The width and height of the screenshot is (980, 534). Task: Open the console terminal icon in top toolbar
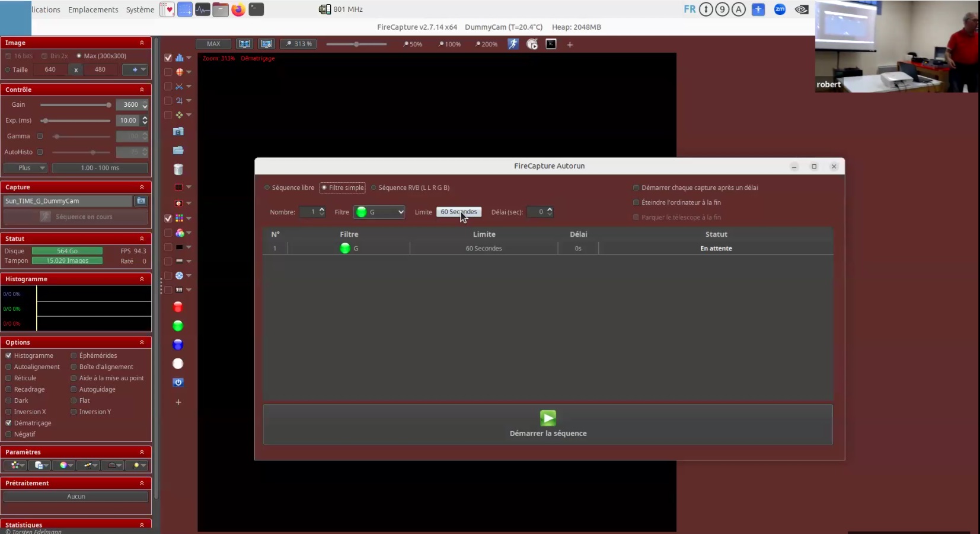[x=551, y=44]
